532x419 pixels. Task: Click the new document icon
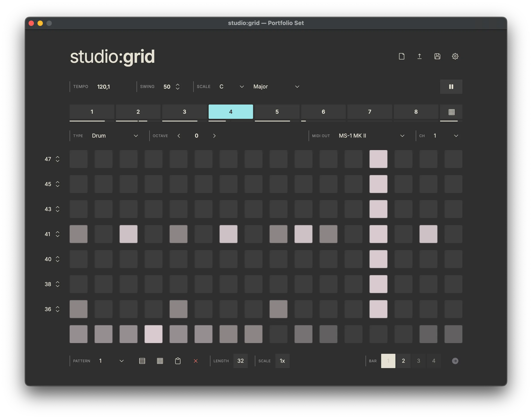click(401, 57)
